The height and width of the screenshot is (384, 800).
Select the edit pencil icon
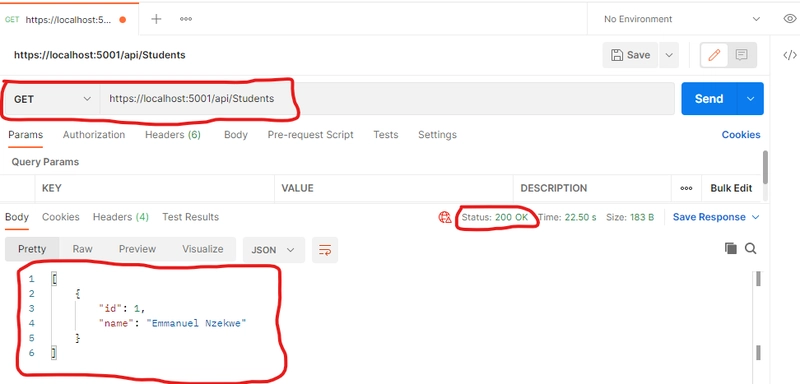click(x=714, y=55)
